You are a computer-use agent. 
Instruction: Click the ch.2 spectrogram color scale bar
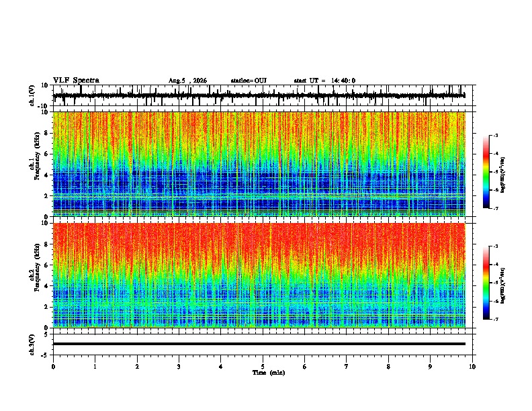(x=486, y=283)
